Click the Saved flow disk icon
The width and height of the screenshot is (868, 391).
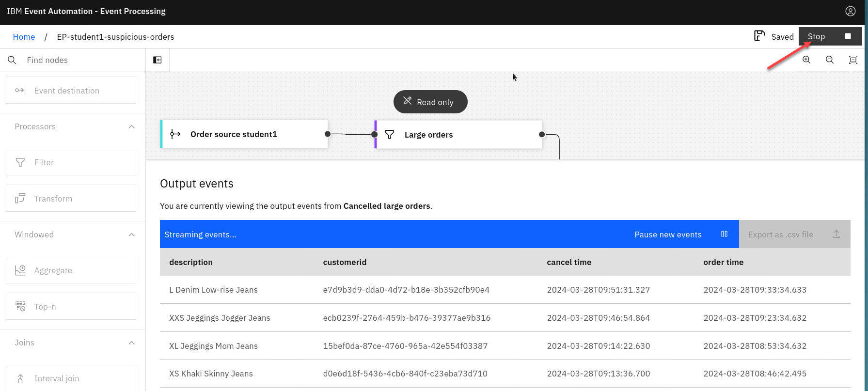[x=759, y=36]
